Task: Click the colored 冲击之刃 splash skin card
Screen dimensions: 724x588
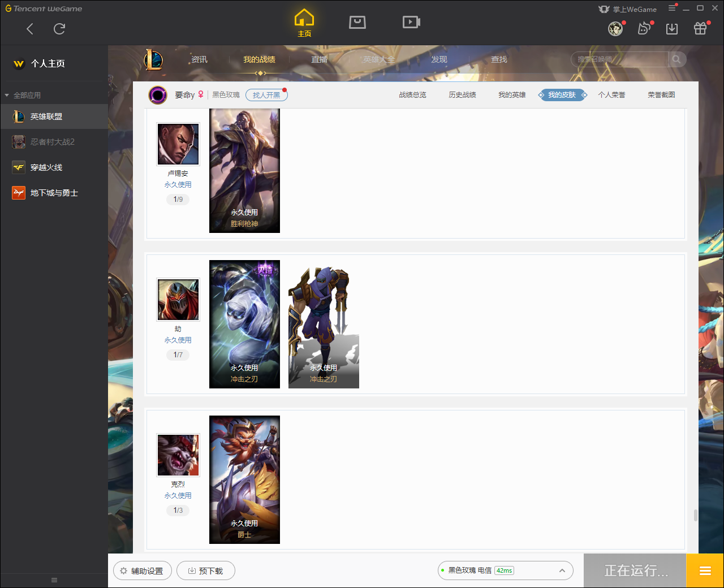Action: coord(244,324)
